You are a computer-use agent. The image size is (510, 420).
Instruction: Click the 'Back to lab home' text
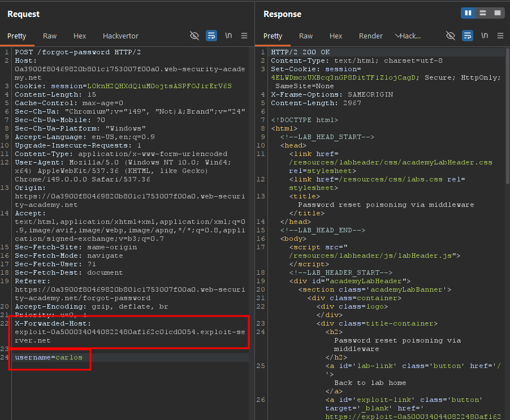[x=370, y=383]
